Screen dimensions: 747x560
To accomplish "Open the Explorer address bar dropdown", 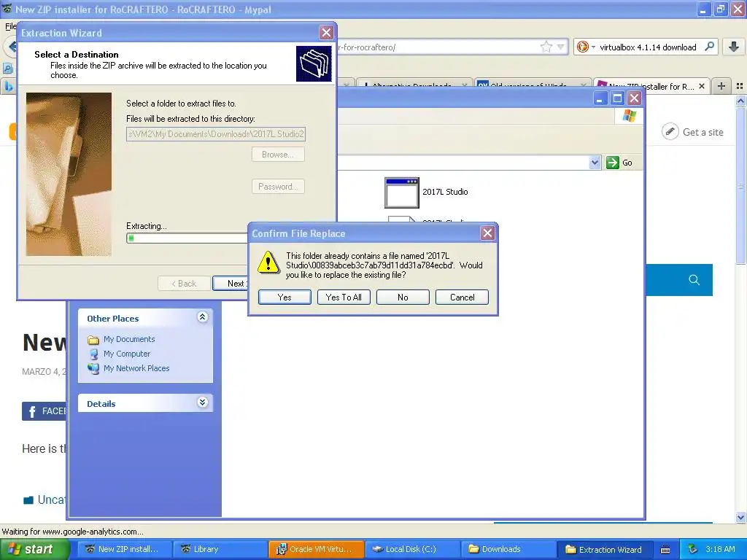I will [595, 163].
